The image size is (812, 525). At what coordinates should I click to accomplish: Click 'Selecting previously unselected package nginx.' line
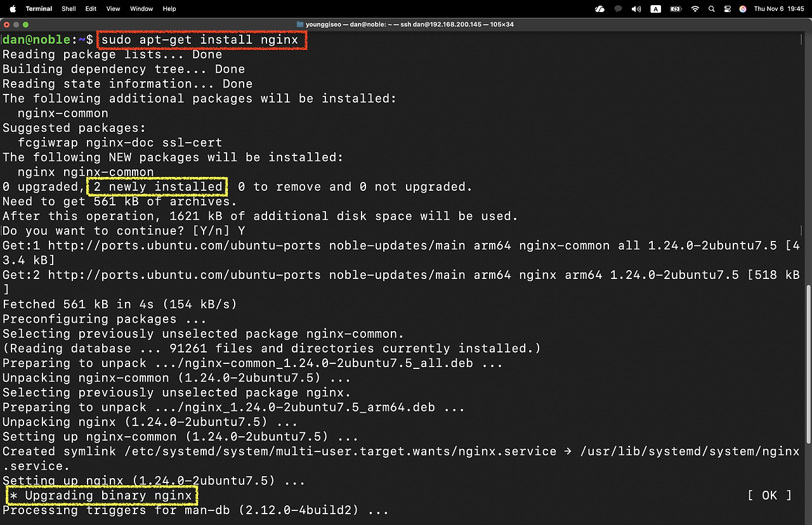177,392
